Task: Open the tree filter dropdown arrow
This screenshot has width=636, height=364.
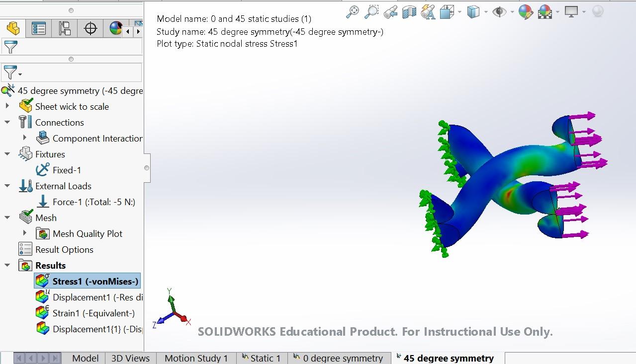Action: point(20,74)
